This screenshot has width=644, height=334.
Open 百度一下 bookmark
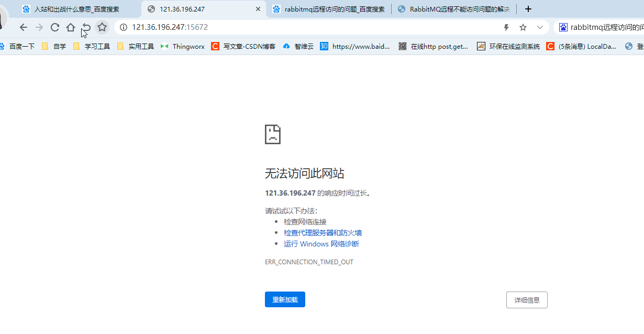point(17,46)
